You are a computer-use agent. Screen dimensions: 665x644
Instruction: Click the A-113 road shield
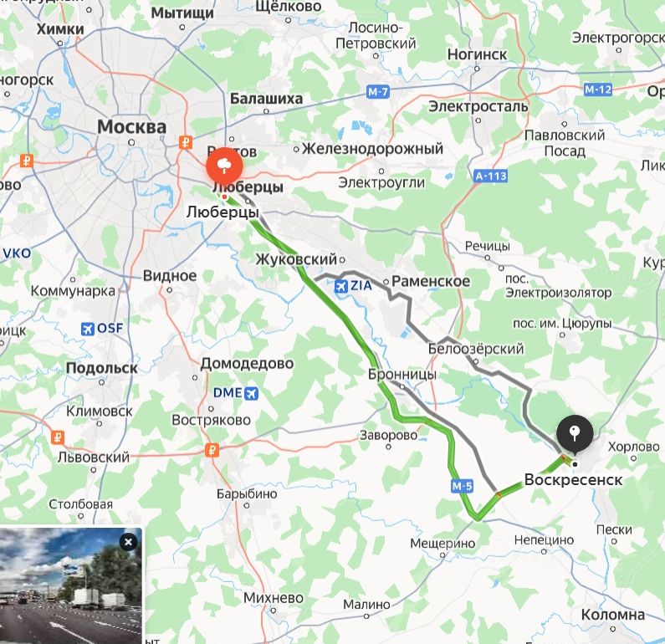point(491,176)
